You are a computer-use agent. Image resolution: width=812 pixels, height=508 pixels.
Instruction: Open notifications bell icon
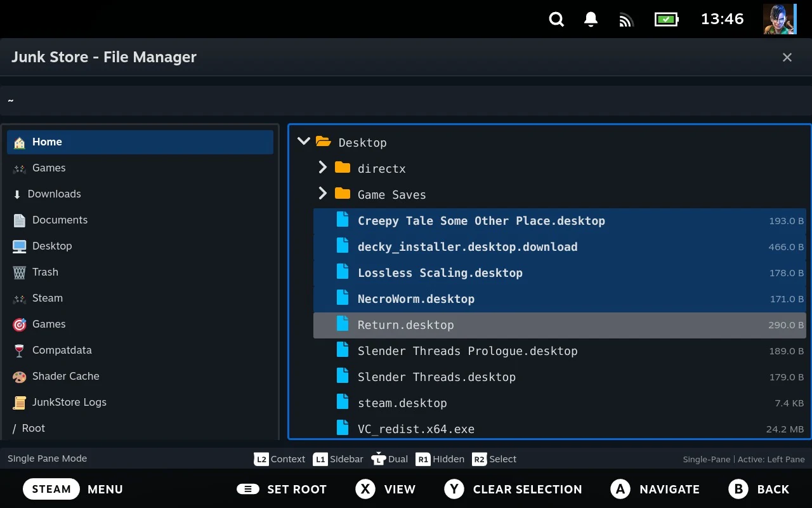pyautogui.click(x=591, y=19)
